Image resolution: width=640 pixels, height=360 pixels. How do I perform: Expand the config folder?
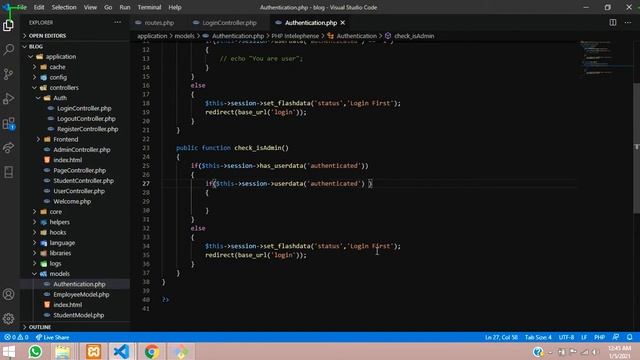(58, 77)
